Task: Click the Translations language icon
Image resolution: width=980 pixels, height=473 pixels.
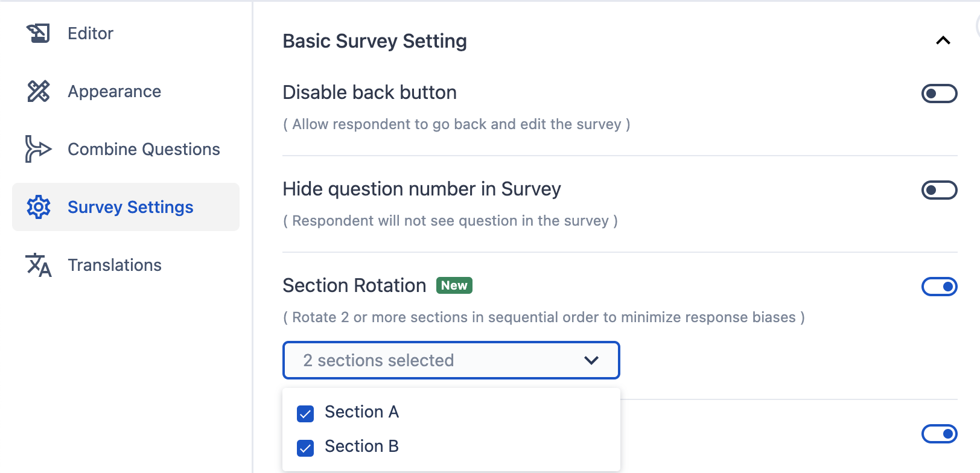Action: (x=38, y=265)
